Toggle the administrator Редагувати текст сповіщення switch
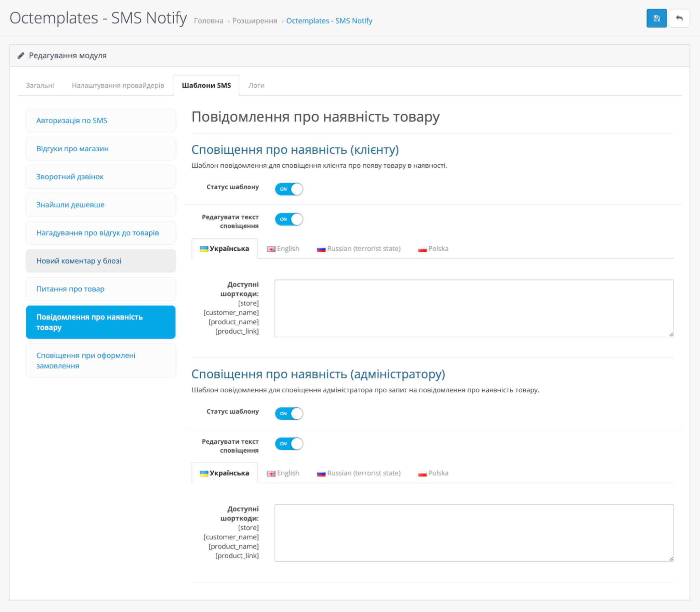700x612 pixels. click(x=289, y=444)
